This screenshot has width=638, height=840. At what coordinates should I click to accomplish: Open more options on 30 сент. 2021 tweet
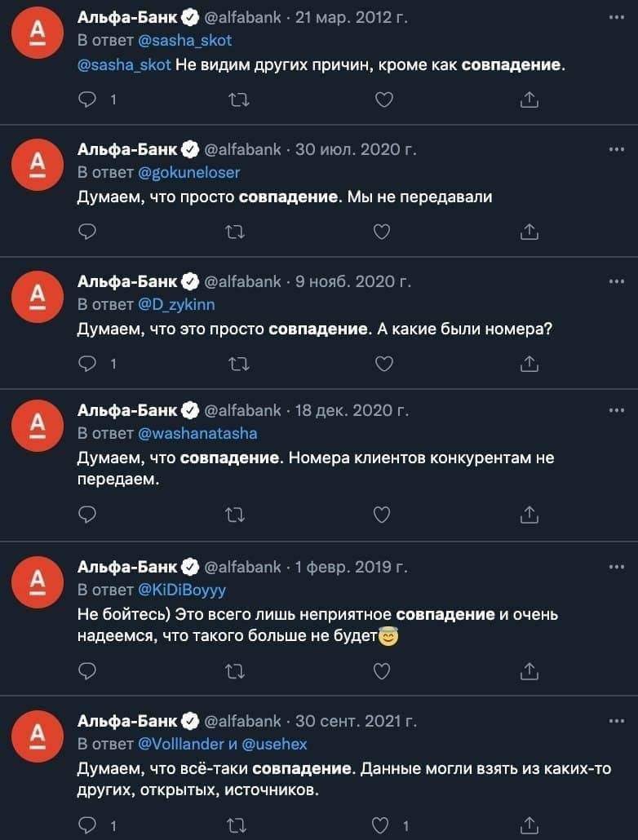tap(617, 721)
